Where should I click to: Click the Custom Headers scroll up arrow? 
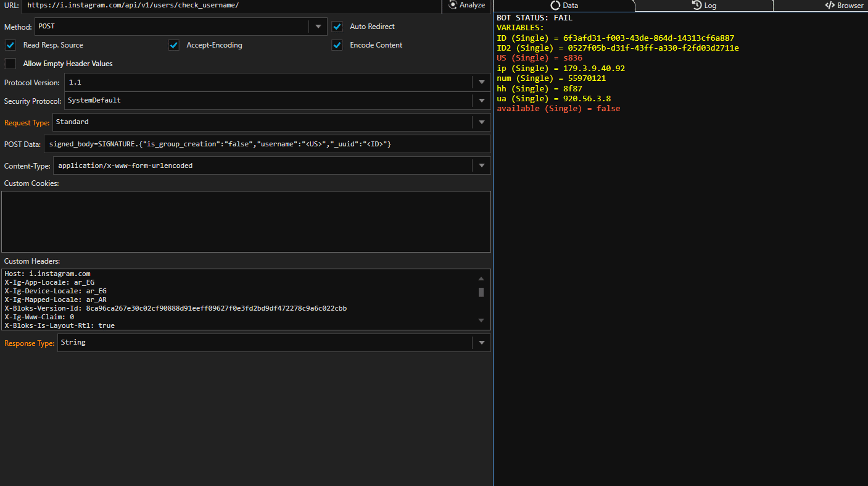[x=481, y=279]
